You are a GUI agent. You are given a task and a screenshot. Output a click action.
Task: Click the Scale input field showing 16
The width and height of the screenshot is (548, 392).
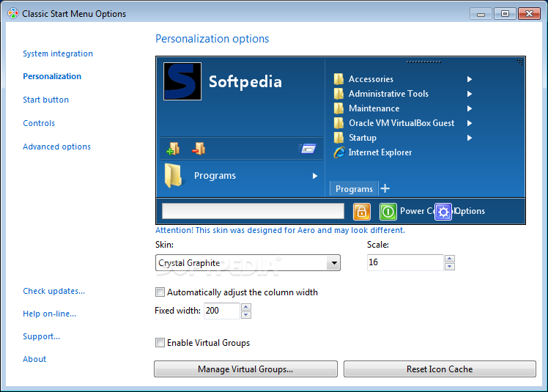[405, 262]
